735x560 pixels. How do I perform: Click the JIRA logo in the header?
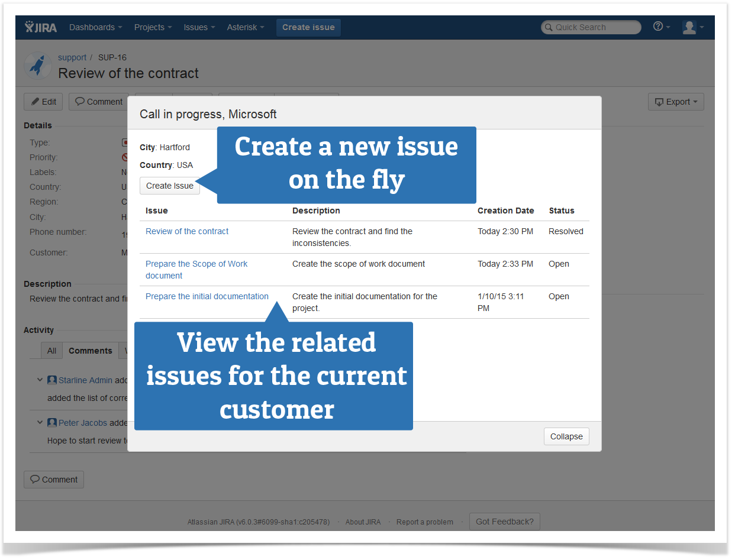[x=40, y=27]
